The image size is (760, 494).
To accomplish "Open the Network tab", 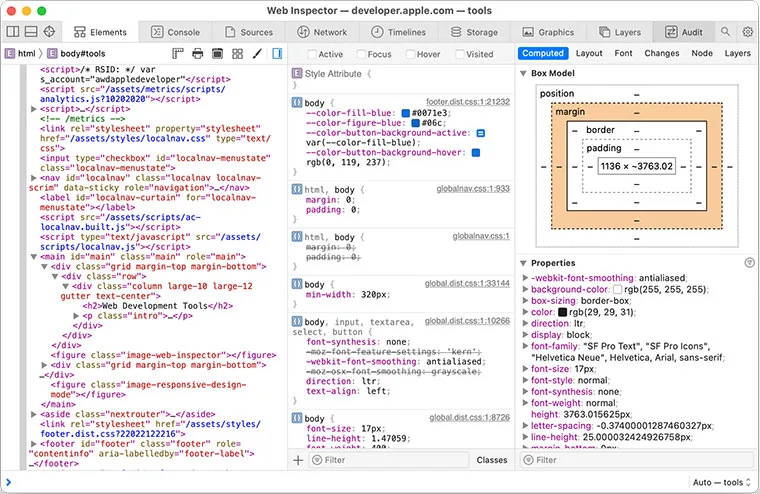I will coord(321,32).
